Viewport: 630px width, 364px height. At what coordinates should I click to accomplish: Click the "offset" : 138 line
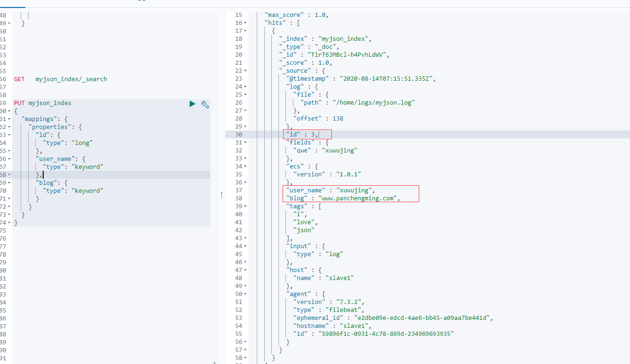coord(318,119)
